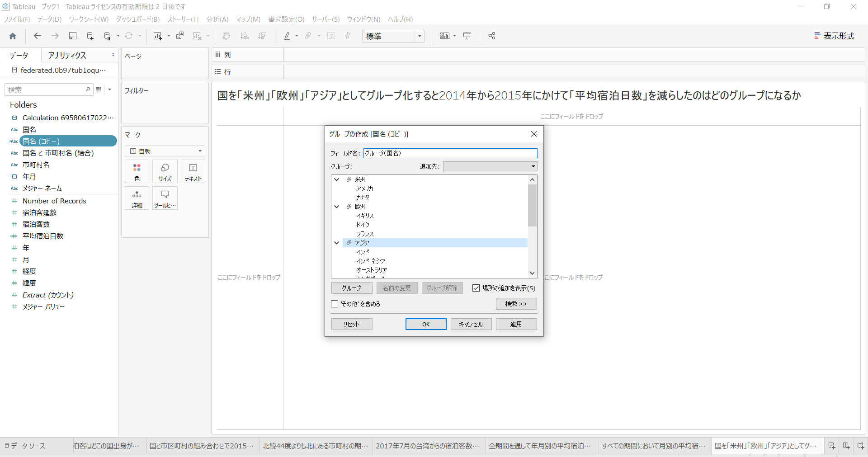The image size is (868, 457).
Task: Add new data source toolbar icon
Action: [90, 36]
